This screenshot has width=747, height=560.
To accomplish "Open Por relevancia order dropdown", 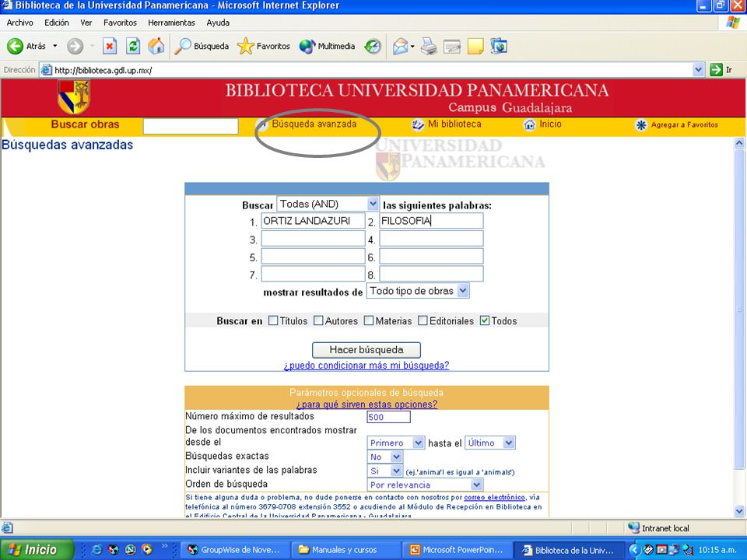I will pyautogui.click(x=425, y=485).
